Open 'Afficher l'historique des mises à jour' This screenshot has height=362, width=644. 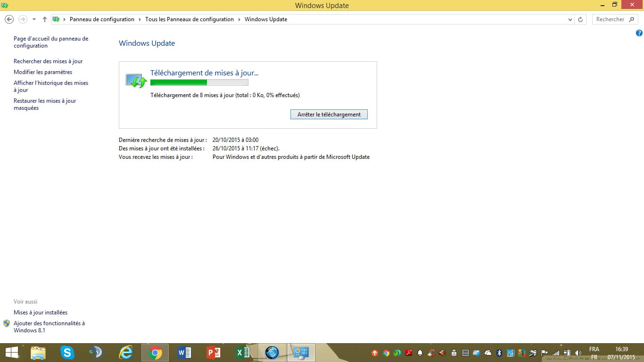tap(51, 86)
